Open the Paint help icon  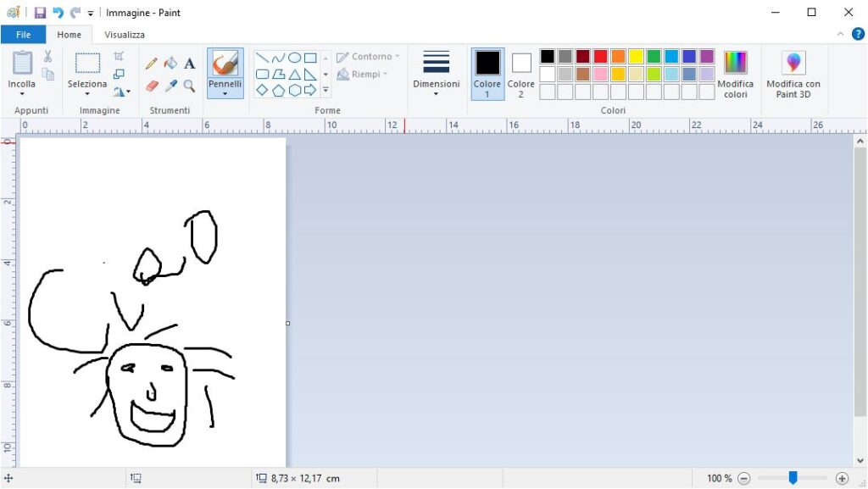(x=858, y=34)
